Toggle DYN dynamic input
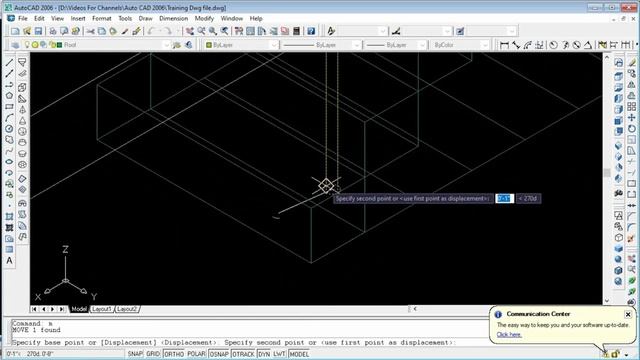640x360 pixels. 264,354
